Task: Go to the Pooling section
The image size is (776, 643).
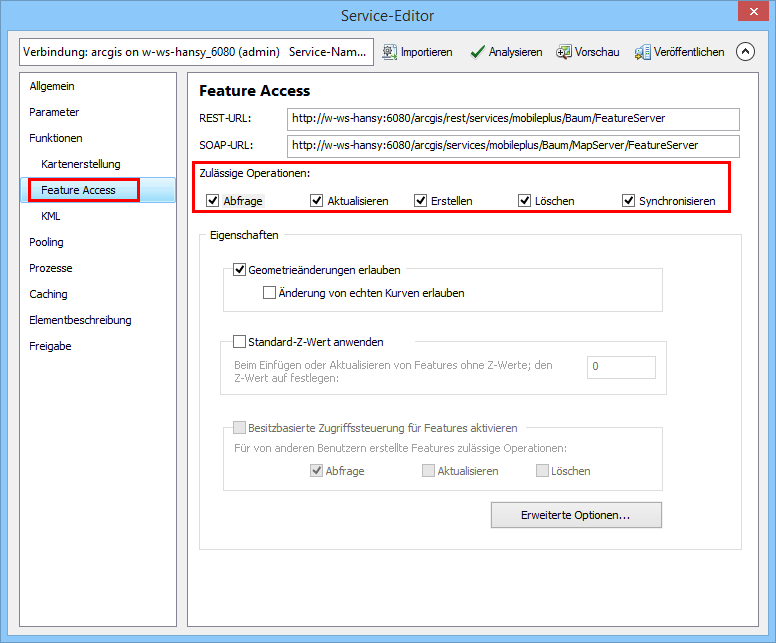Action: coord(46,242)
